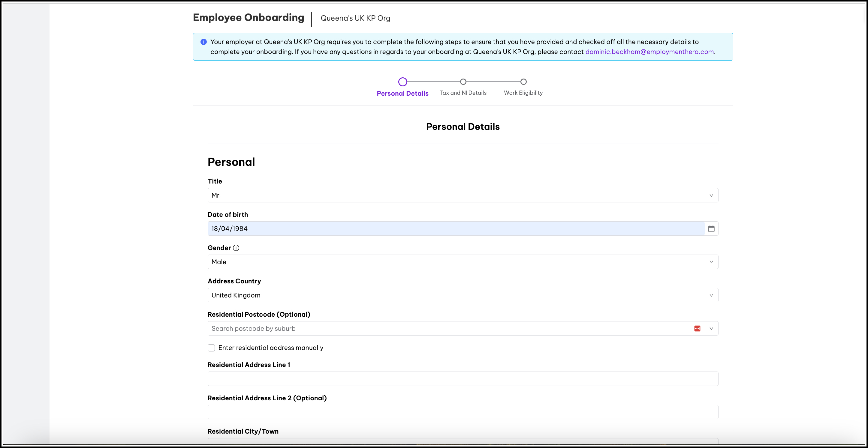
Task: Expand the Title dropdown showing Mr
Action: (x=711, y=195)
